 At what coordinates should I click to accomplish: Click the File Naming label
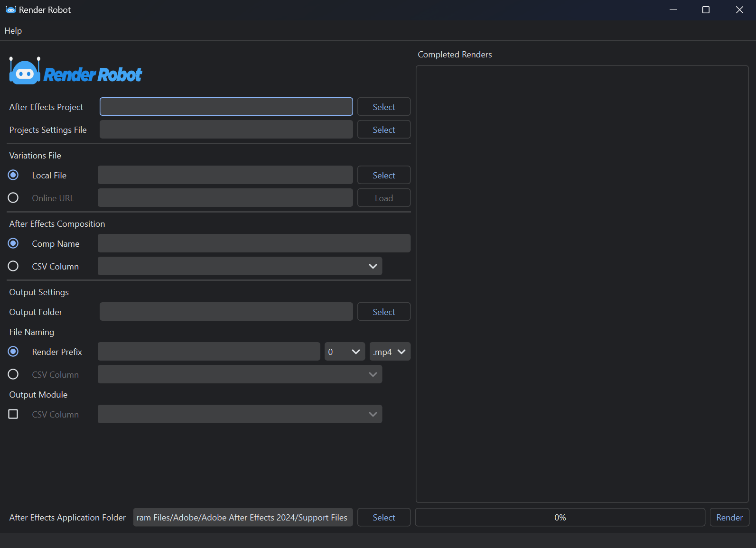(x=32, y=332)
